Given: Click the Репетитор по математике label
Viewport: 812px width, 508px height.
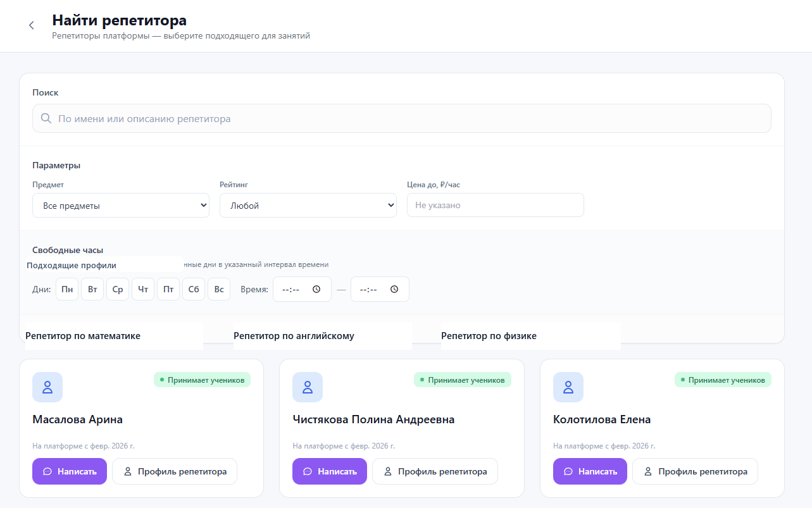Looking at the screenshot, I should pyautogui.click(x=83, y=336).
